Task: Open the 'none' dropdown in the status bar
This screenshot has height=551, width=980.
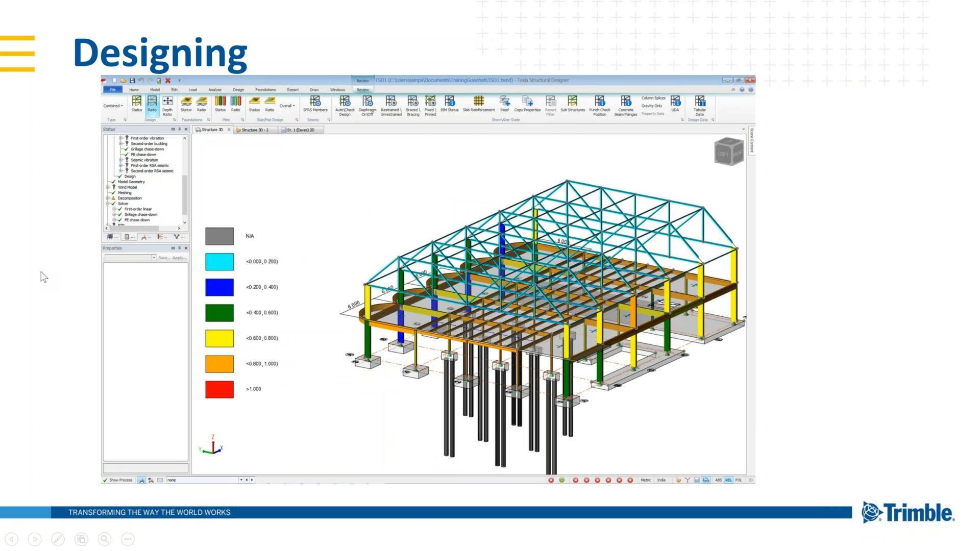Action: click(x=241, y=480)
